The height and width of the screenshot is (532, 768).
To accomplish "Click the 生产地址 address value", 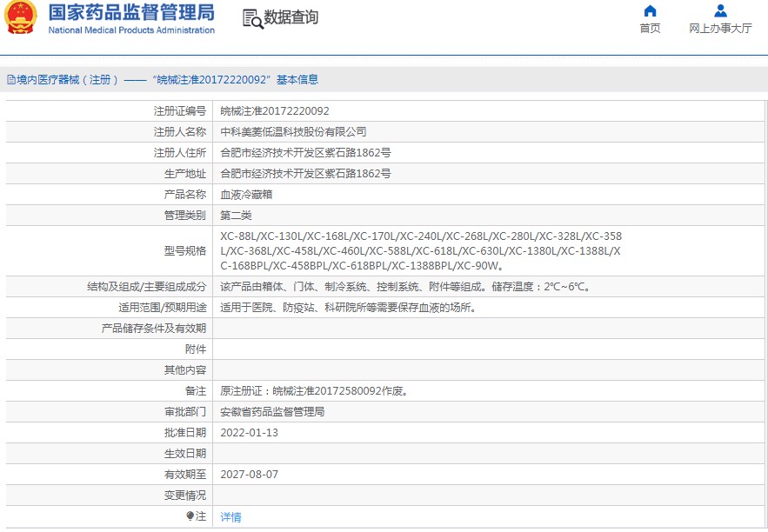I will point(305,173).
